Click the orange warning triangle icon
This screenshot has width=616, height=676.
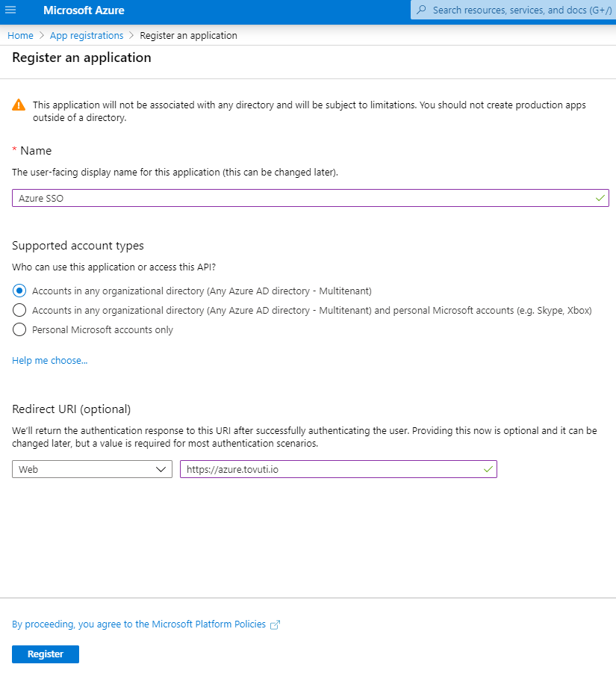(x=19, y=105)
